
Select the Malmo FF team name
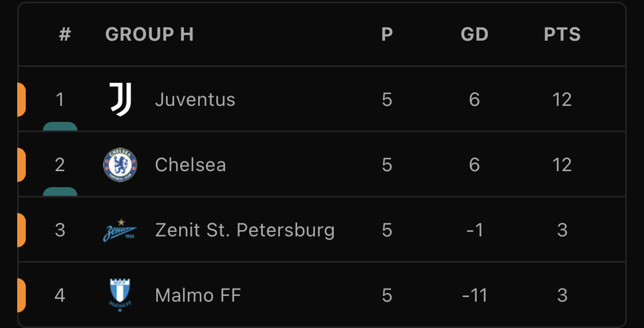[198, 295]
